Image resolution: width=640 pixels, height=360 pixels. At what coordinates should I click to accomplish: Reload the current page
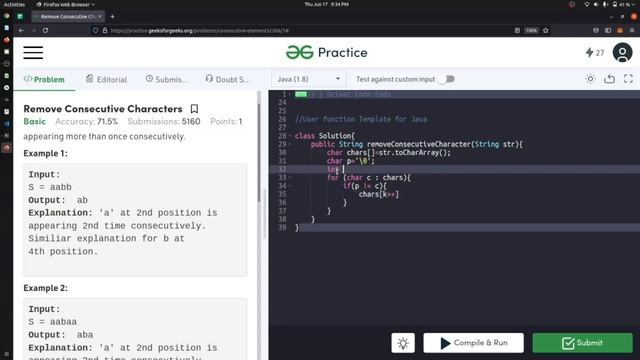[45, 30]
